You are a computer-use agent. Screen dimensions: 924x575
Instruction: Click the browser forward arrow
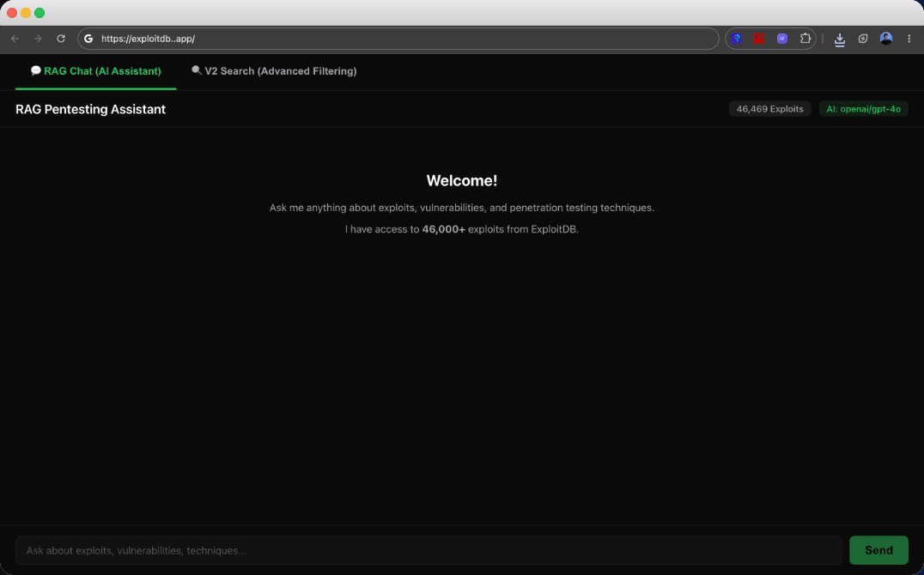pos(38,39)
